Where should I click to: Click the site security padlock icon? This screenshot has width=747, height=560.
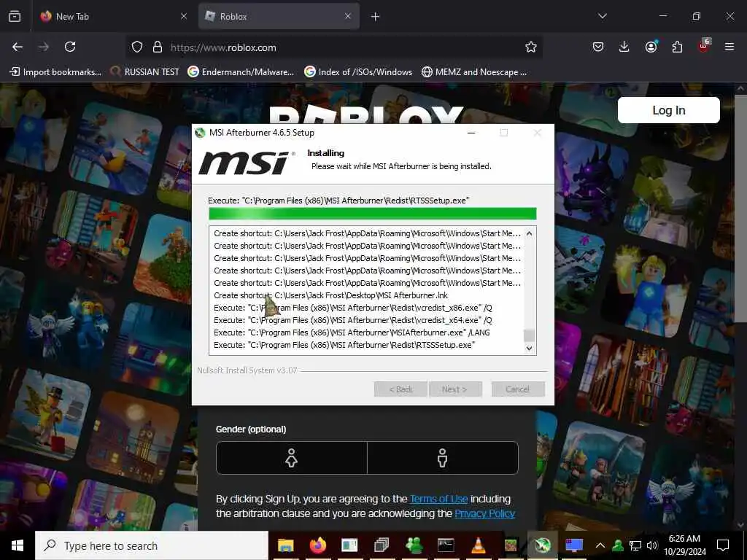(x=158, y=47)
